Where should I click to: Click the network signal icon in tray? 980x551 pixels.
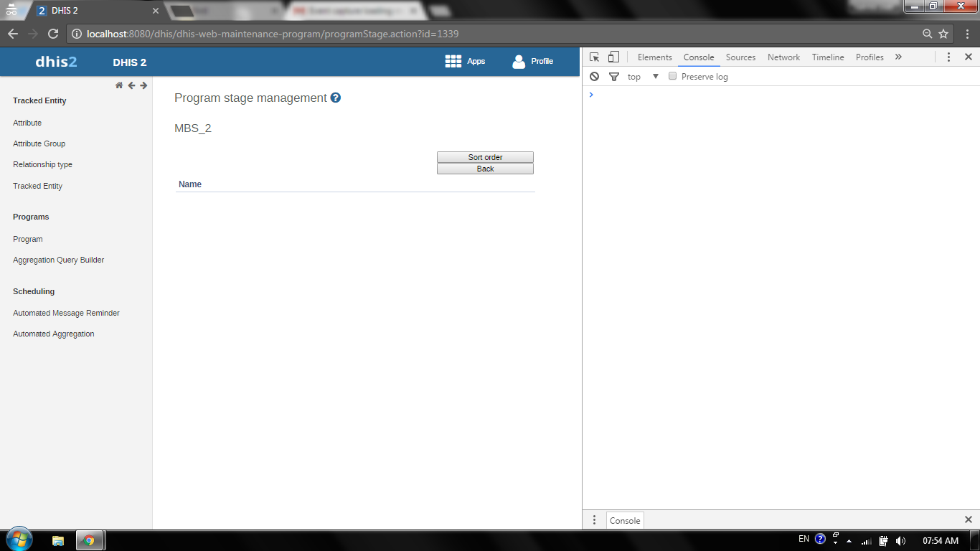(x=866, y=541)
